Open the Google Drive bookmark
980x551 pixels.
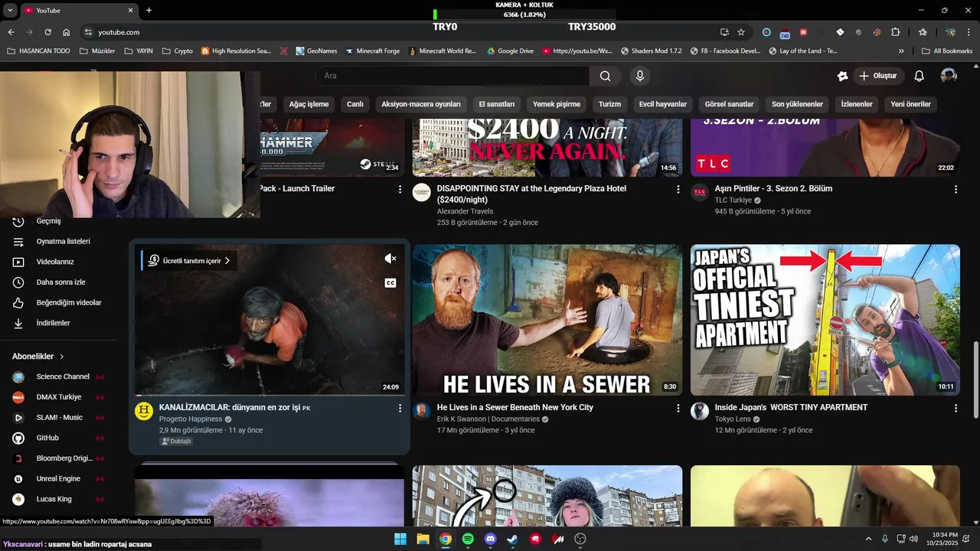coord(510,51)
